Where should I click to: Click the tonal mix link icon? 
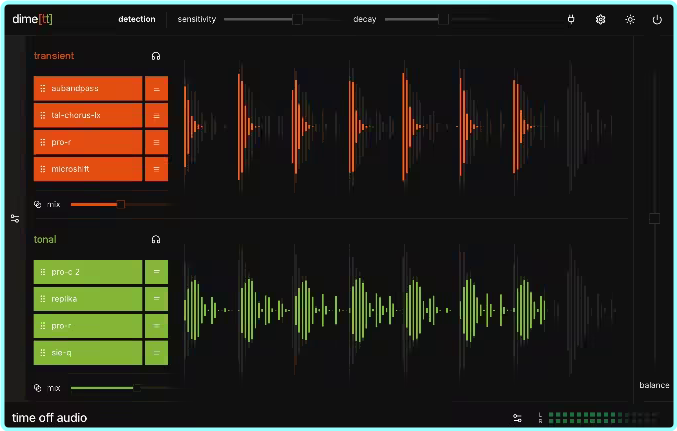(x=38, y=388)
